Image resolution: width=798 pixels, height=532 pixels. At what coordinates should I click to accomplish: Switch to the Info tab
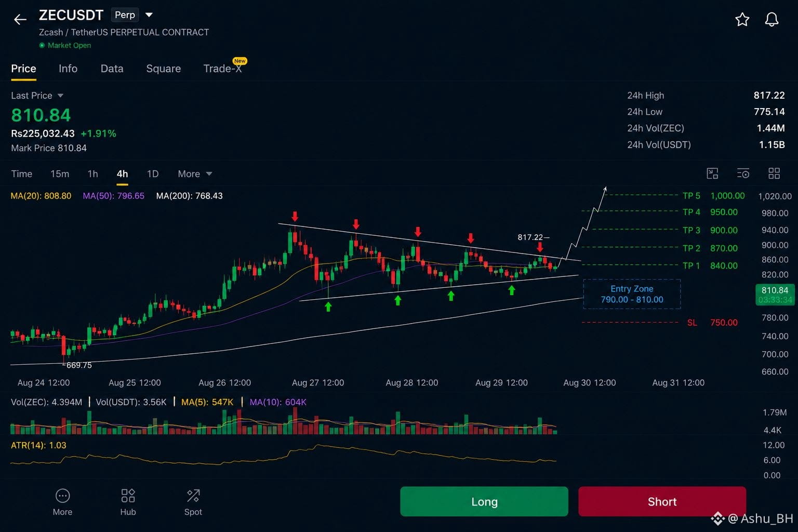click(68, 69)
